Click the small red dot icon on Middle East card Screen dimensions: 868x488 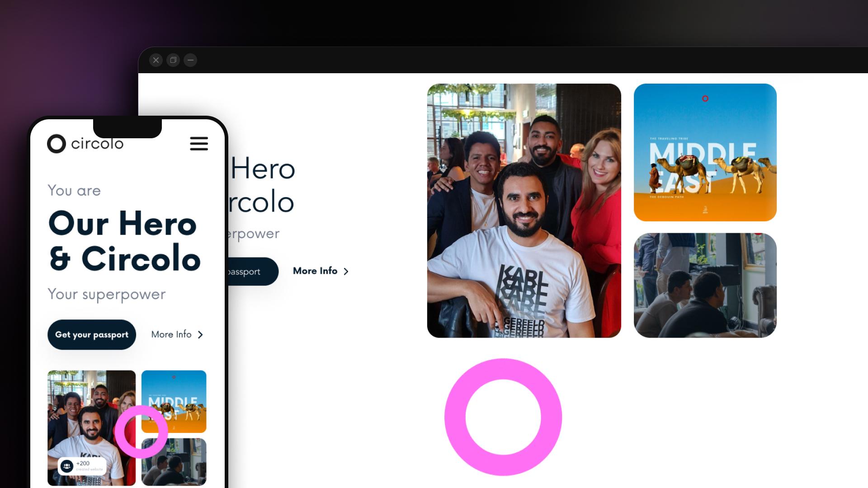tap(705, 98)
